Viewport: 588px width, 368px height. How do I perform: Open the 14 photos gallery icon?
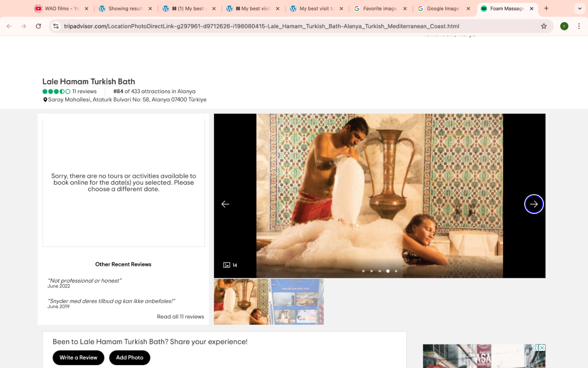[x=230, y=265]
